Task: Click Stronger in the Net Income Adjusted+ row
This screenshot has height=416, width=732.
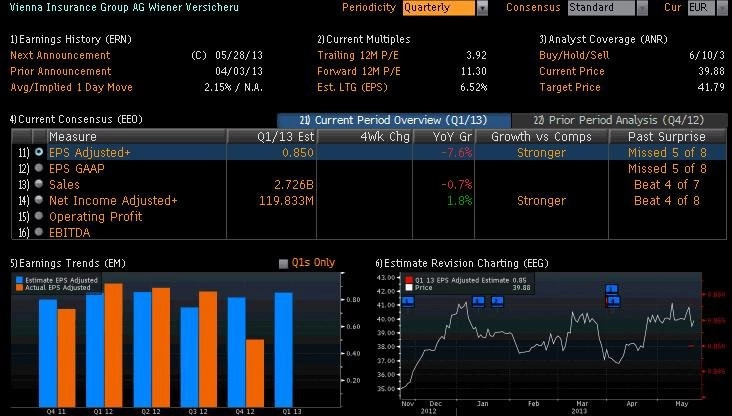Action: [542, 201]
